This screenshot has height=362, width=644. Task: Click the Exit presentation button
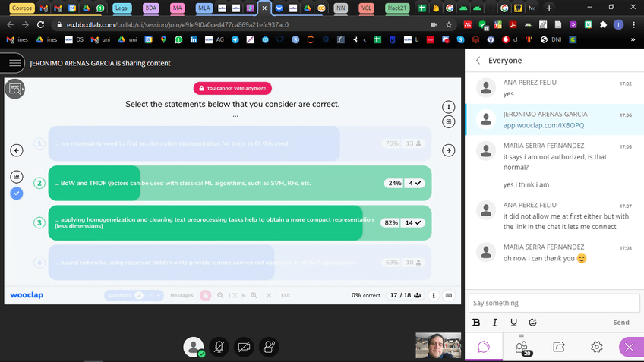[286, 295]
